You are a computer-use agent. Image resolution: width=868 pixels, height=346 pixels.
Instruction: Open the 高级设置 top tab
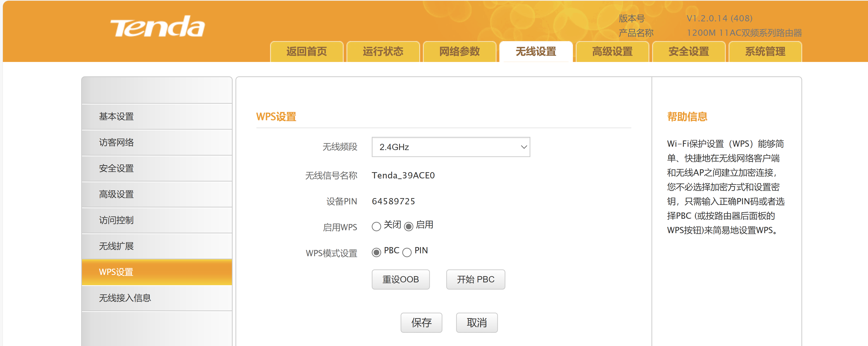click(612, 51)
